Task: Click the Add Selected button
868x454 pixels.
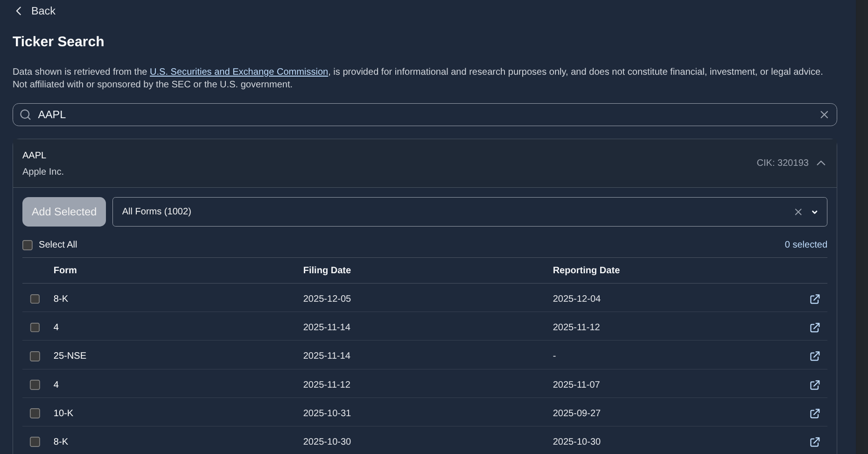Action: [x=64, y=212]
